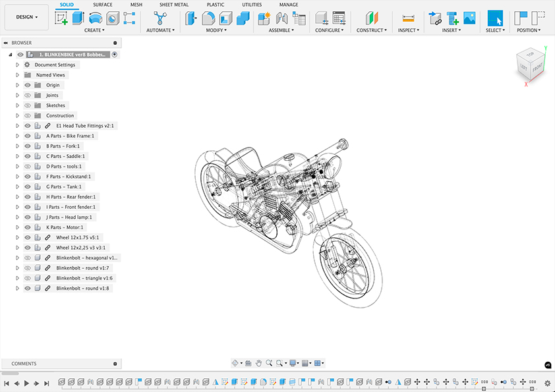
Task: Click the LEFT face of ViewCube
Action: [x=523, y=67]
